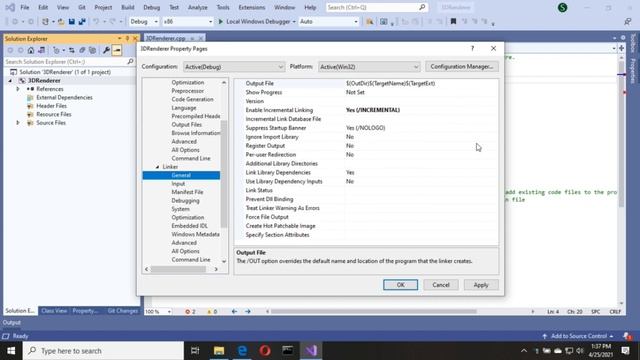Open the x86 solution platform dropdown

(x=188, y=22)
